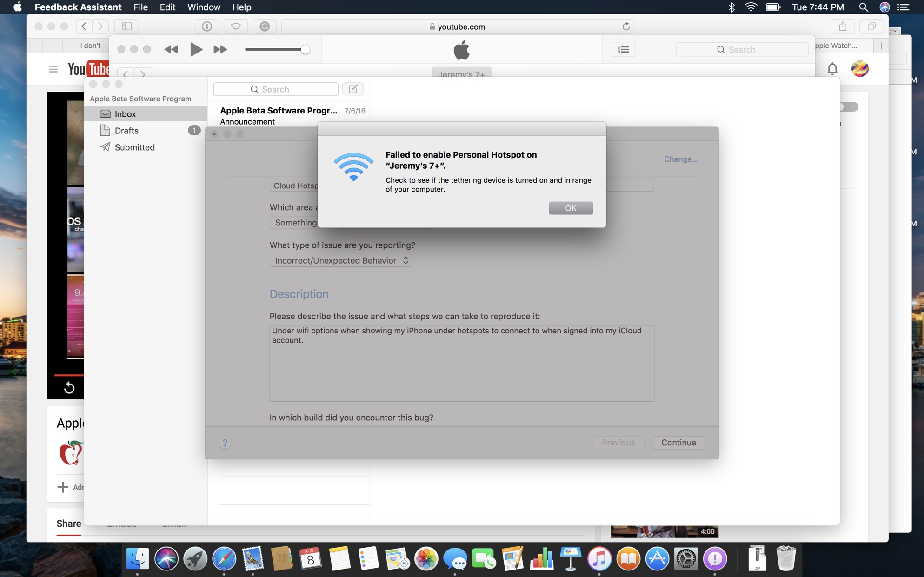This screenshot has width=924, height=577.
Task: Open the Edit menu
Action: (x=167, y=7)
